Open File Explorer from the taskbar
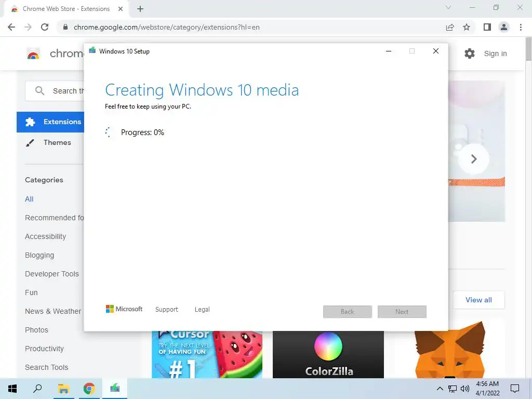Viewport: 532px width, 399px height. coord(63,389)
